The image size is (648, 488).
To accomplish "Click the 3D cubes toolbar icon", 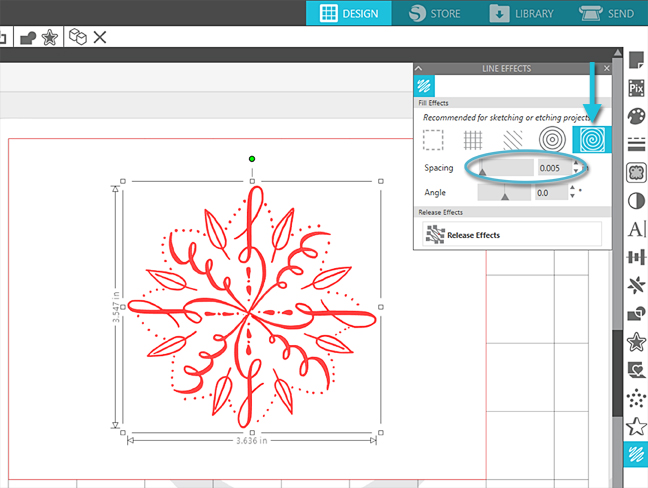I will 78,37.
